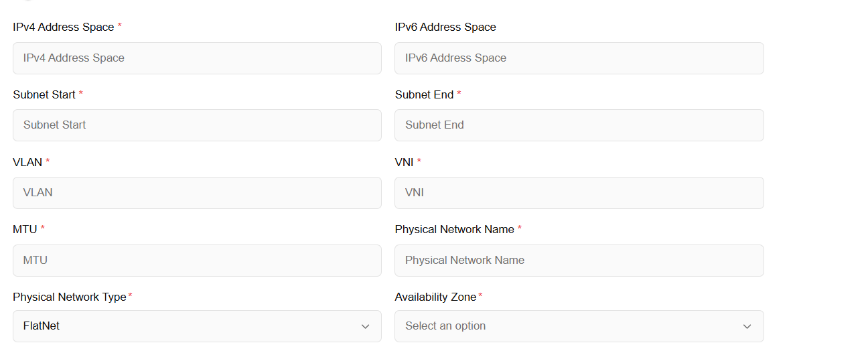The width and height of the screenshot is (868, 351).
Task: Click the 'Availability Zone' label
Action: (x=435, y=297)
